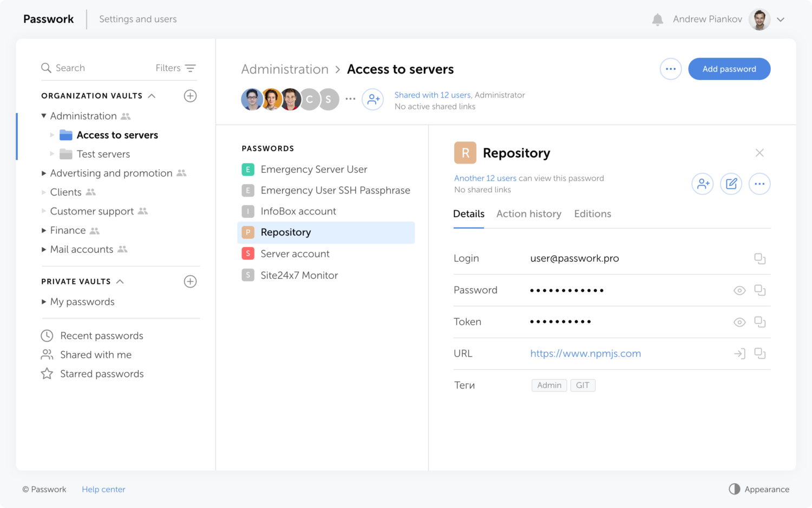Click the notification bell icon
812x508 pixels.
pos(657,20)
